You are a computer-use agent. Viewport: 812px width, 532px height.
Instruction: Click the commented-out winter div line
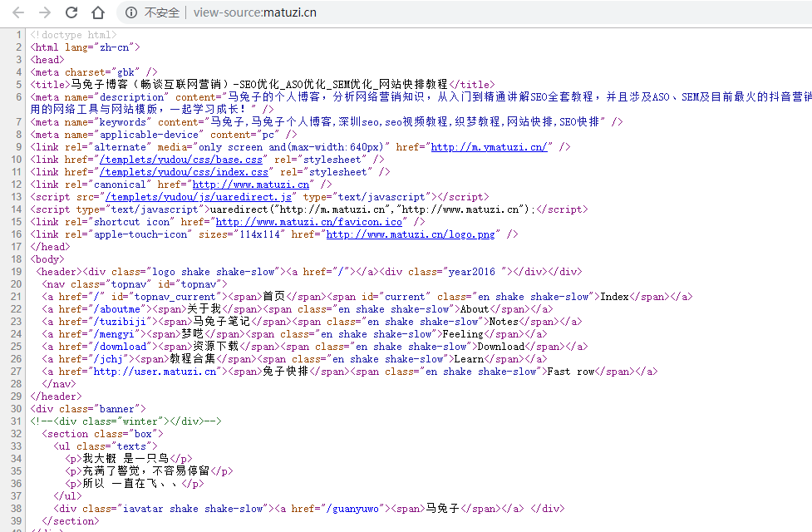point(125,421)
